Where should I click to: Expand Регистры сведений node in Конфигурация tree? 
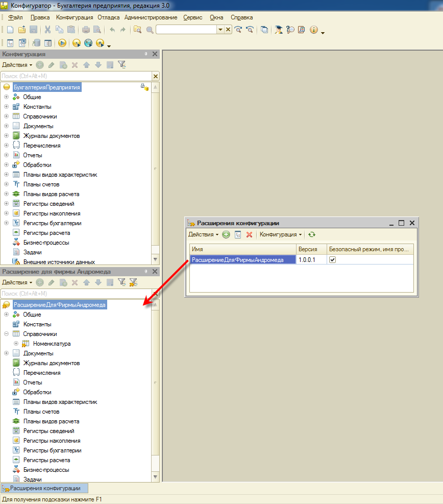tap(6, 203)
